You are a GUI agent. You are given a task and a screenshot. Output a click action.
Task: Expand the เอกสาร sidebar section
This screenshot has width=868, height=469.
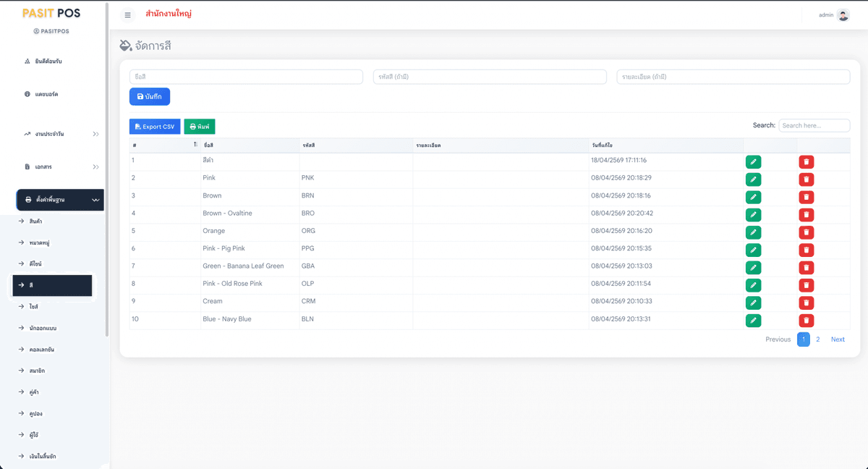pos(61,167)
